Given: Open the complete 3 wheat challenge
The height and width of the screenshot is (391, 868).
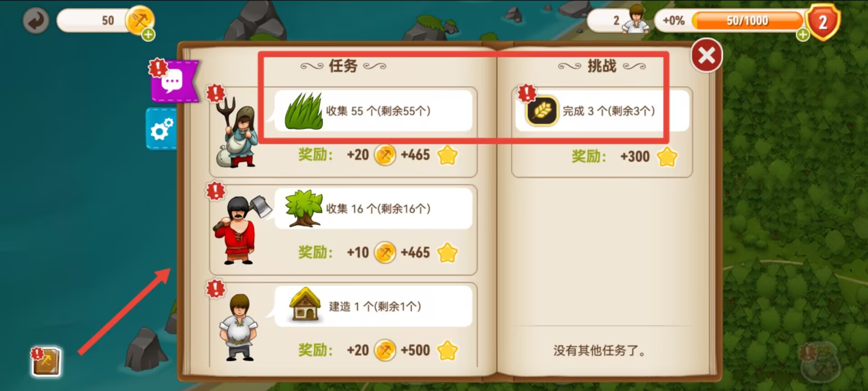Looking at the screenshot, I should [602, 111].
